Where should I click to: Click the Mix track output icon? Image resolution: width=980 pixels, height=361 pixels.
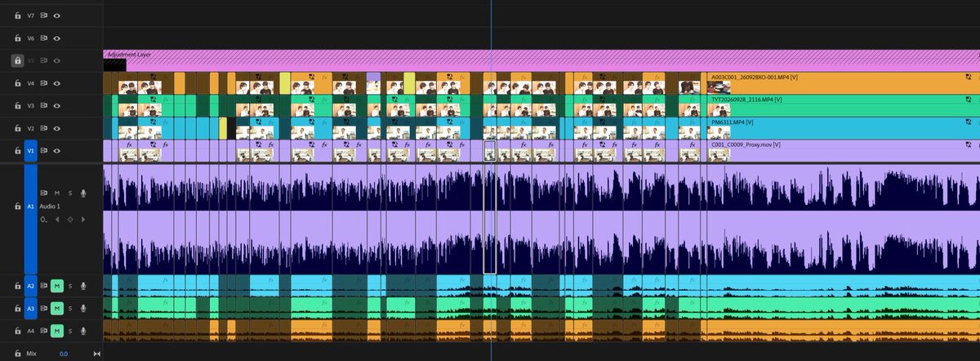click(96, 354)
